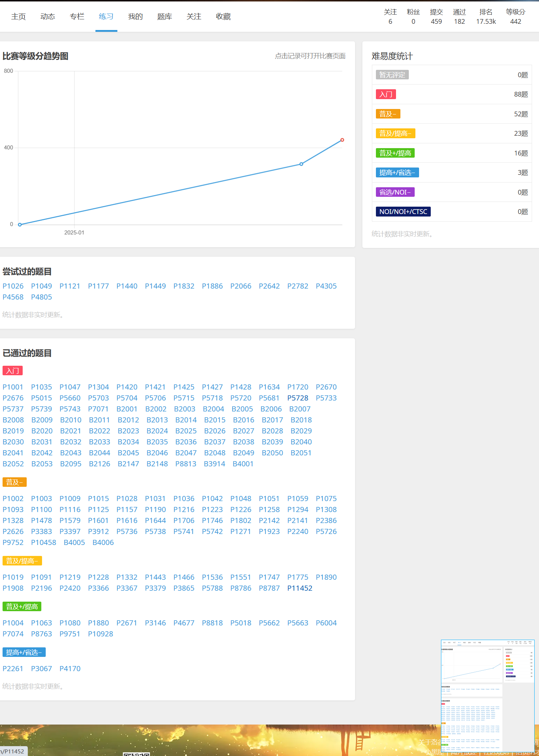Open passed problem P11452
The image size is (539, 756).
pos(300,588)
